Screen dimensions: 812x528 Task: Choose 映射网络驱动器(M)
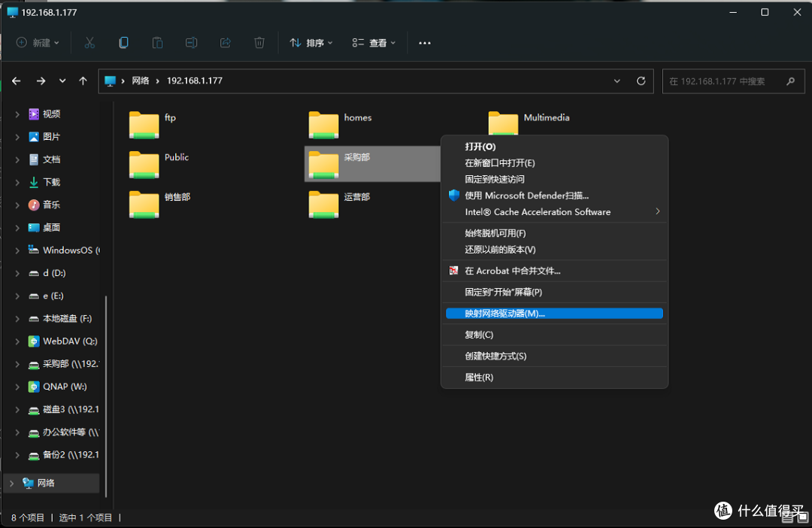pos(554,314)
